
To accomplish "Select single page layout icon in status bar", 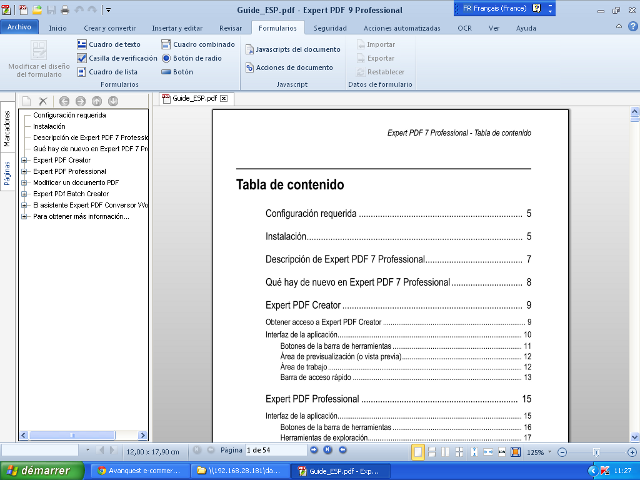I will (418, 452).
